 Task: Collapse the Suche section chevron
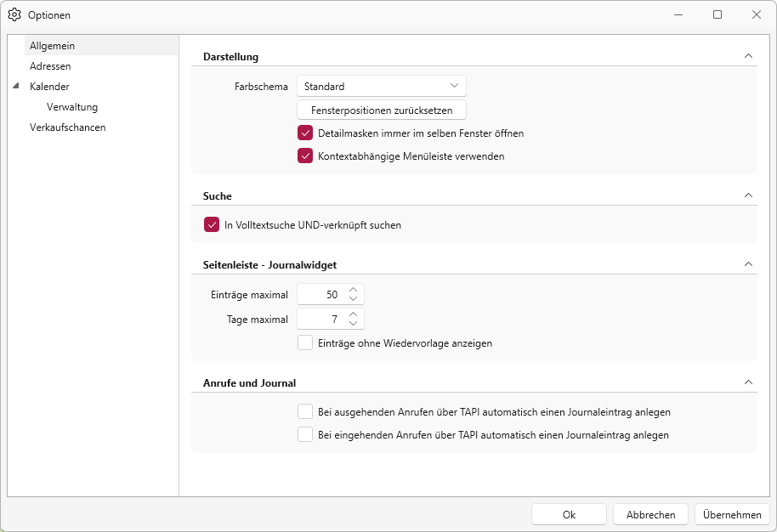(748, 195)
